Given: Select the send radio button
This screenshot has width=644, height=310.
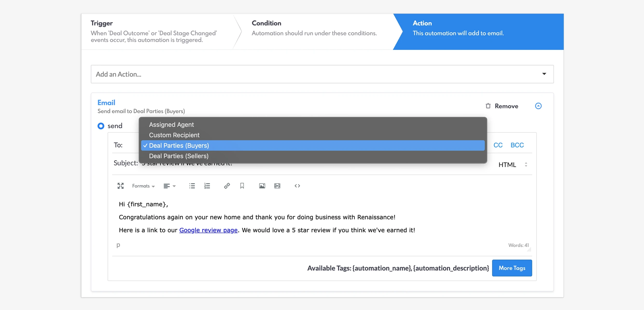Looking at the screenshot, I should pos(101,126).
